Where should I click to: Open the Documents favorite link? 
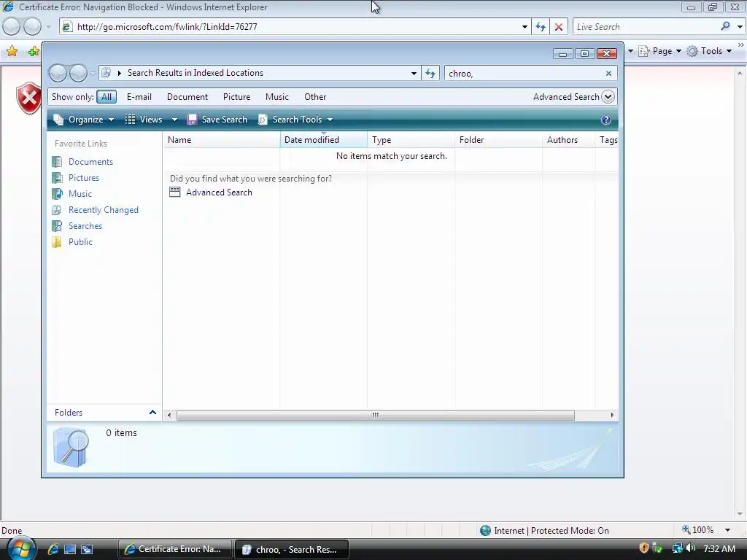click(90, 161)
